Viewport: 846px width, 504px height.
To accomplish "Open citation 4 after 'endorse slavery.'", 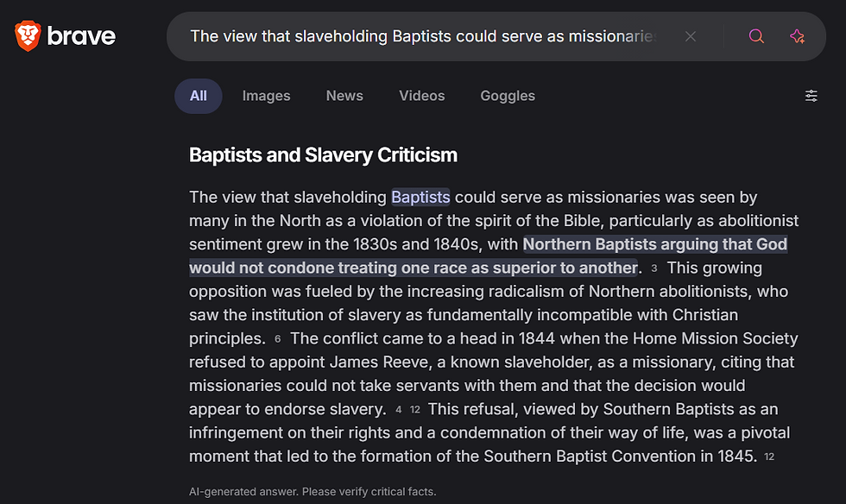I will click(x=398, y=410).
